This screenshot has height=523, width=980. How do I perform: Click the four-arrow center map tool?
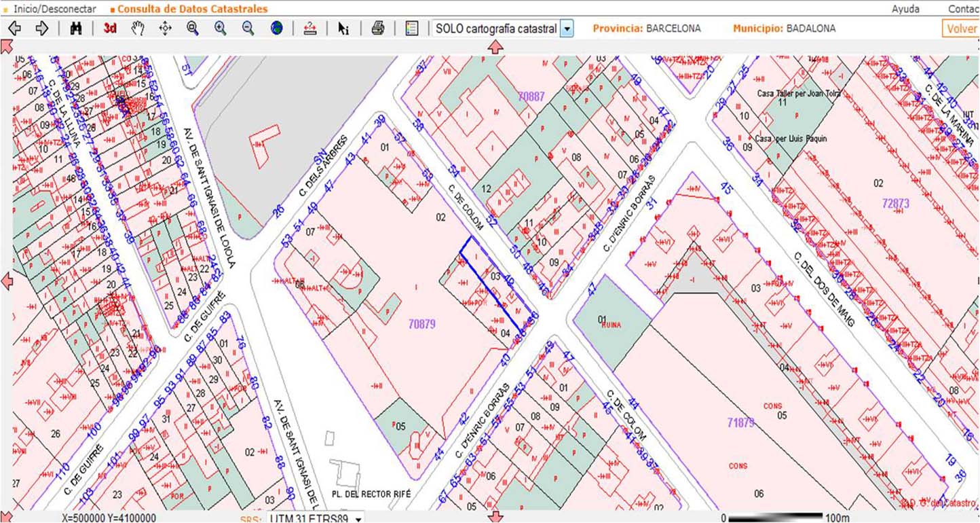click(165, 29)
